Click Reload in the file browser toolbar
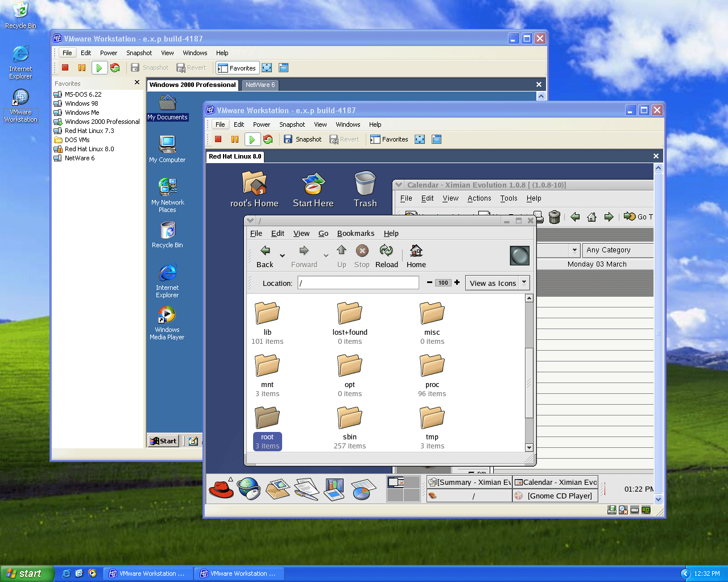The height and width of the screenshot is (582, 728). 386,256
